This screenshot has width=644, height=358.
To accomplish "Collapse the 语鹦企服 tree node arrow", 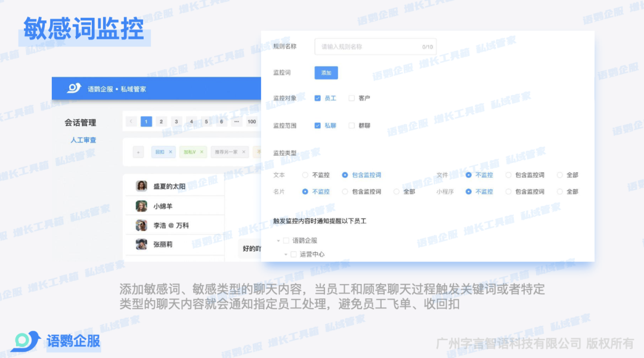I will point(278,241).
